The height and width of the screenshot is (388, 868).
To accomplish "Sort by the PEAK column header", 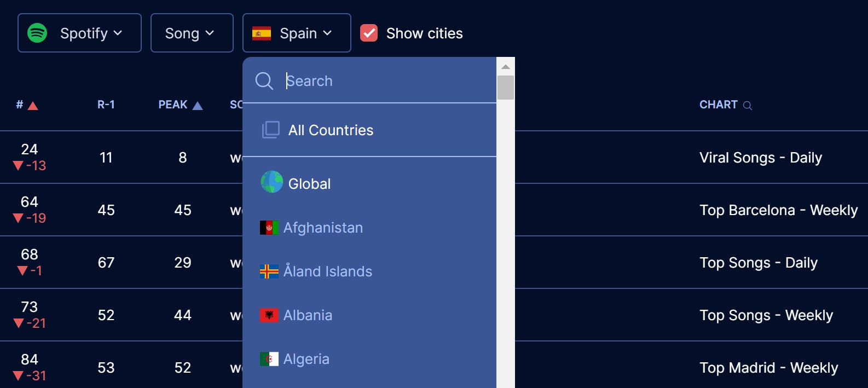I will [173, 105].
